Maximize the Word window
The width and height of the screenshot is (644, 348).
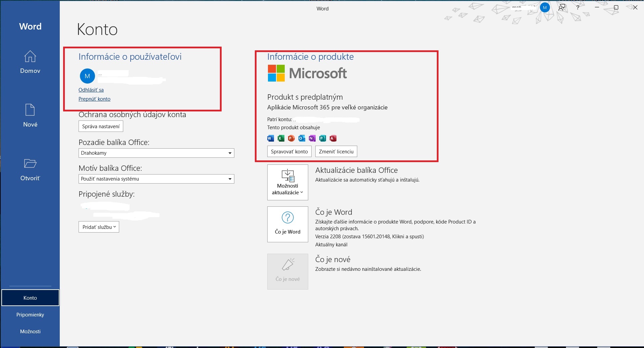(616, 7)
